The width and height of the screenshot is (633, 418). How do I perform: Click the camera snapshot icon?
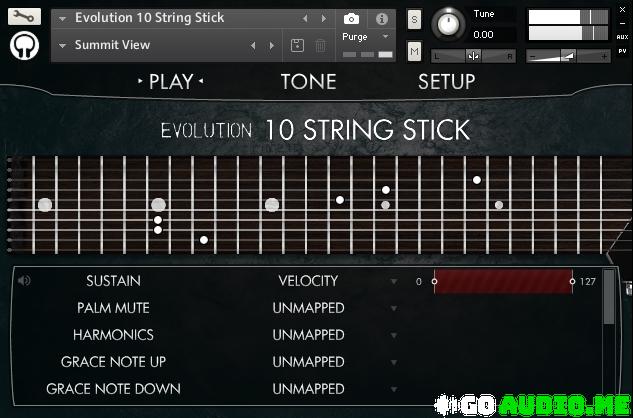[x=351, y=19]
